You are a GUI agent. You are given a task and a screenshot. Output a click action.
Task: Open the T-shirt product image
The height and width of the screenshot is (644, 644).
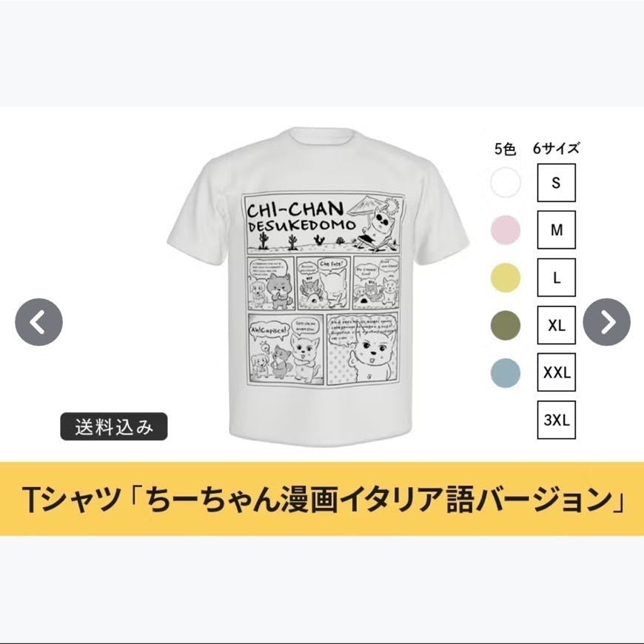pyautogui.click(x=318, y=286)
